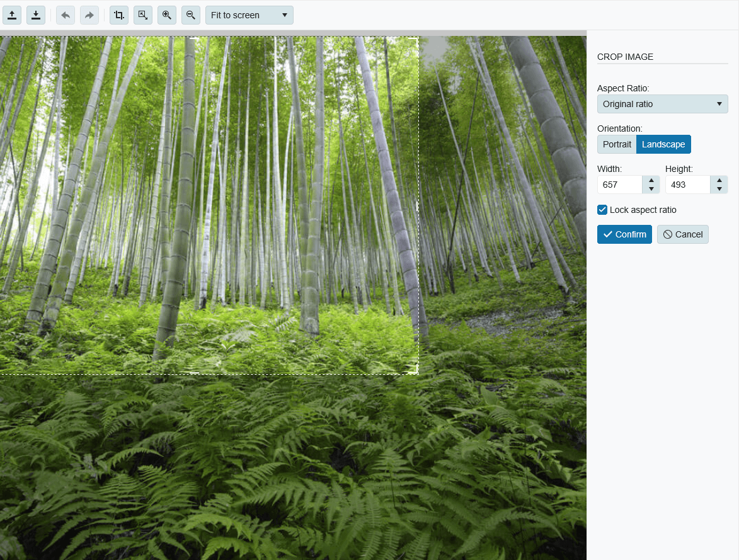
Task: Cancel the crop operation
Action: [682, 234]
